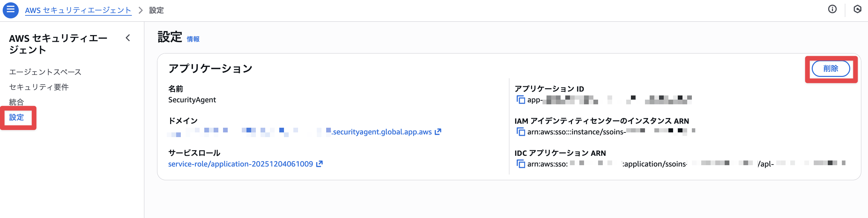This screenshot has height=218, width=868.
Task: Select 統合 in the sidebar navigation
Action: 16,102
